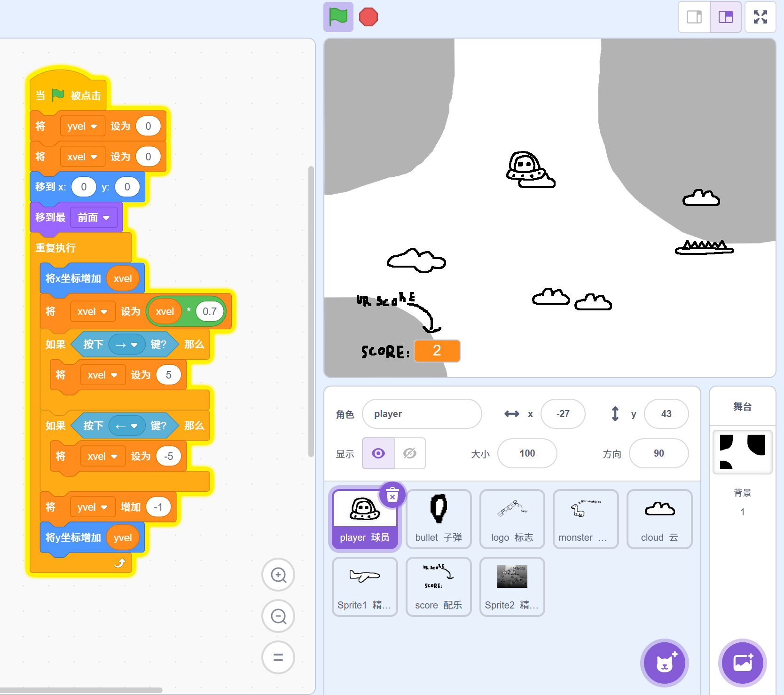Switch to large stage layout
Viewport: 784px width, 695px height.
point(725,17)
